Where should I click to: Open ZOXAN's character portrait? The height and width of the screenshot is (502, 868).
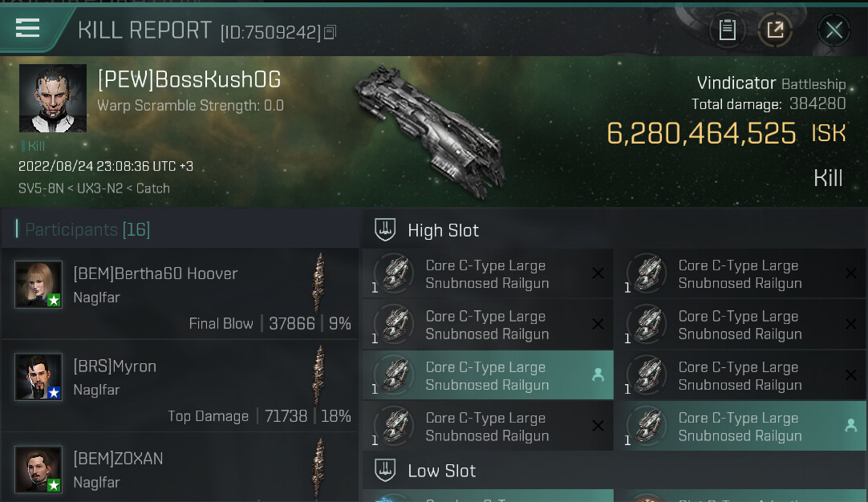[x=39, y=469]
